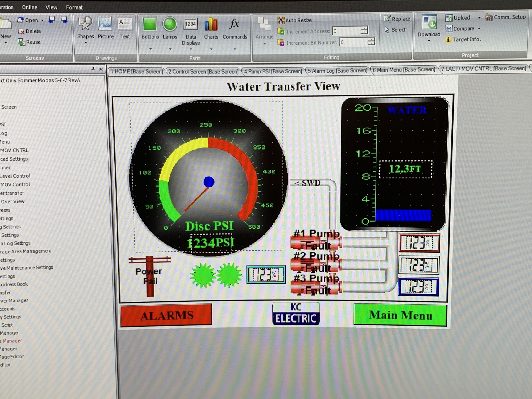This screenshot has height=399, width=532.
Task: Switch to the 4 Pump PSI tab
Action: (273, 71)
